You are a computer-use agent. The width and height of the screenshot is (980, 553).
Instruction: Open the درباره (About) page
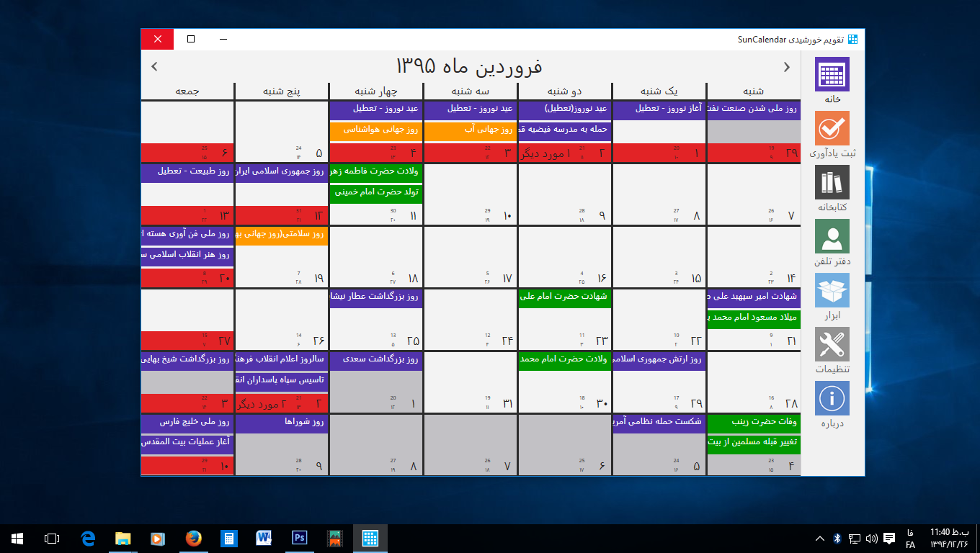[x=832, y=404]
